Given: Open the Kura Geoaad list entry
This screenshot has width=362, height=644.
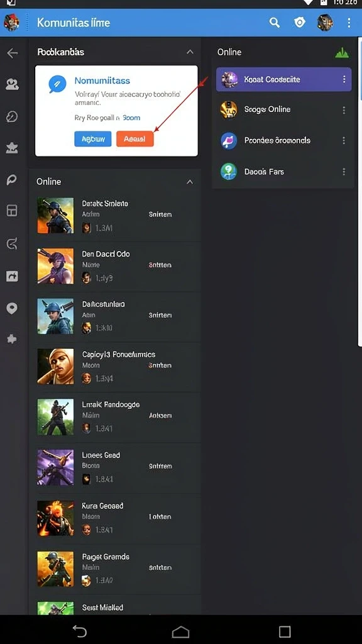Looking at the screenshot, I should 115,518.
